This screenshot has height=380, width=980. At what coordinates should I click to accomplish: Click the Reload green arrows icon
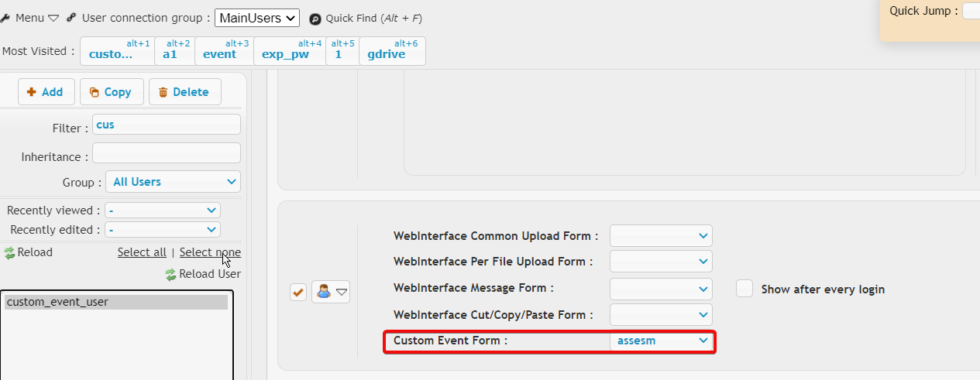tap(9, 253)
